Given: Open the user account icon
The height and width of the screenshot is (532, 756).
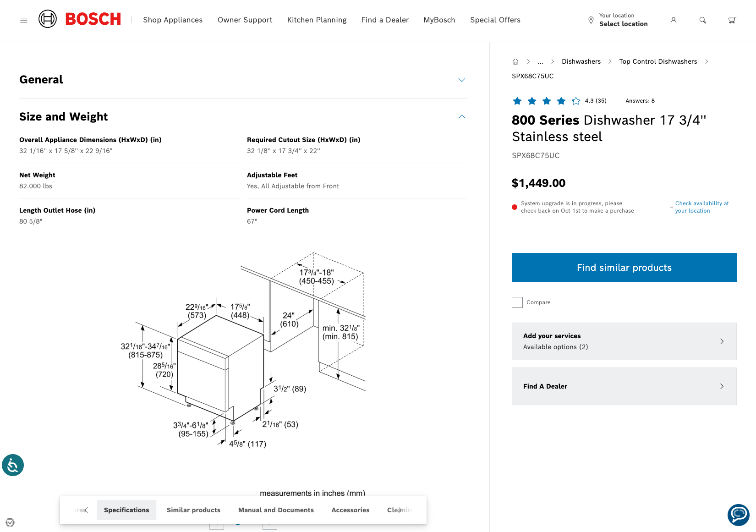Looking at the screenshot, I should pyautogui.click(x=673, y=20).
